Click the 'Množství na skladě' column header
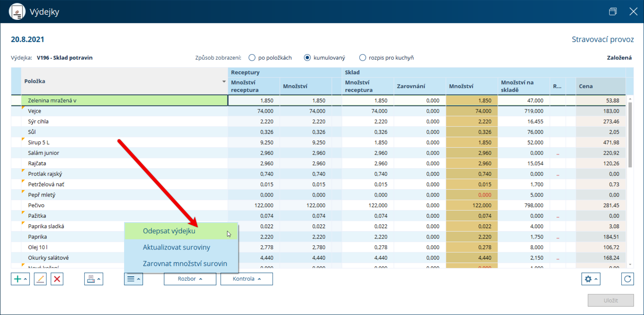Image resolution: width=644 pixels, height=315 pixels. pos(524,86)
